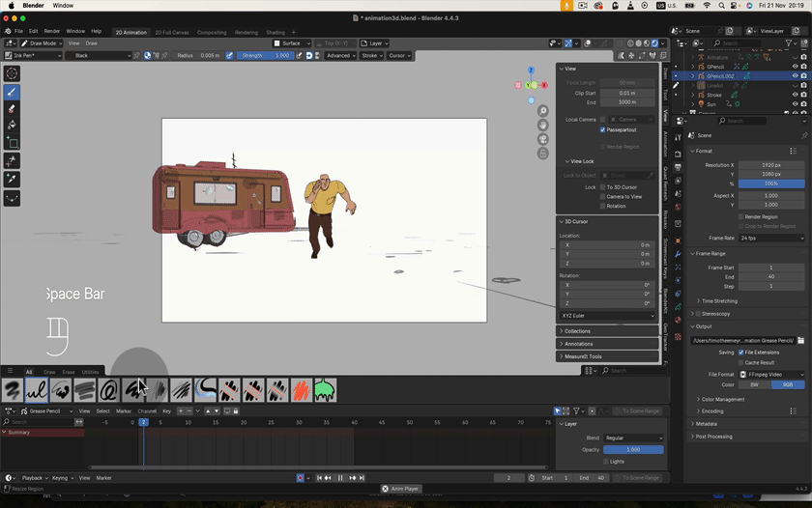Select the green slime brush thumbnail

(x=325, y=390)
